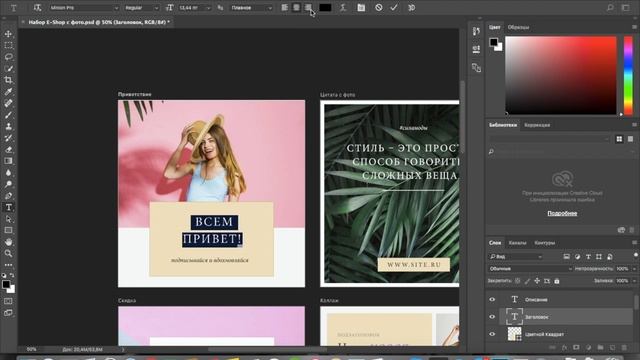Open the layer fill slider dropdown
The height and width of the screenshot is (360, 640).
click(x=634, y=281)
